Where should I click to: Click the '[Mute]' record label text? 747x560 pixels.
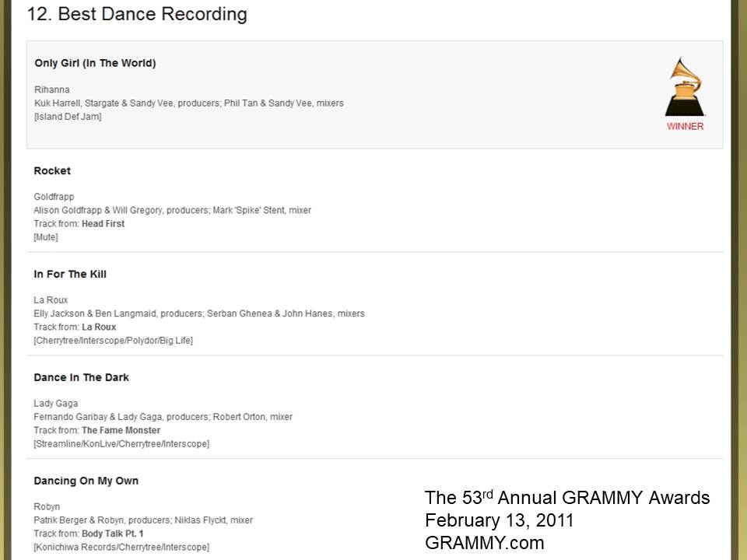(x=46, y=237)
